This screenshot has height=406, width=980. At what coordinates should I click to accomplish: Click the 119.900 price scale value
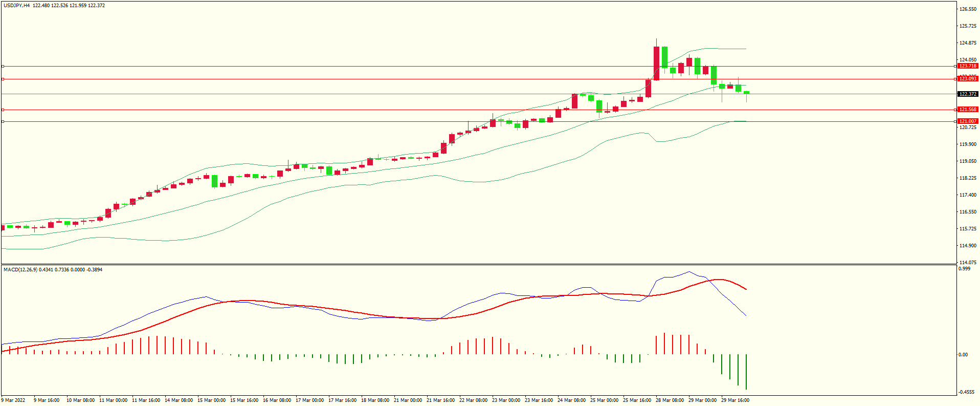tap(968, 144)
